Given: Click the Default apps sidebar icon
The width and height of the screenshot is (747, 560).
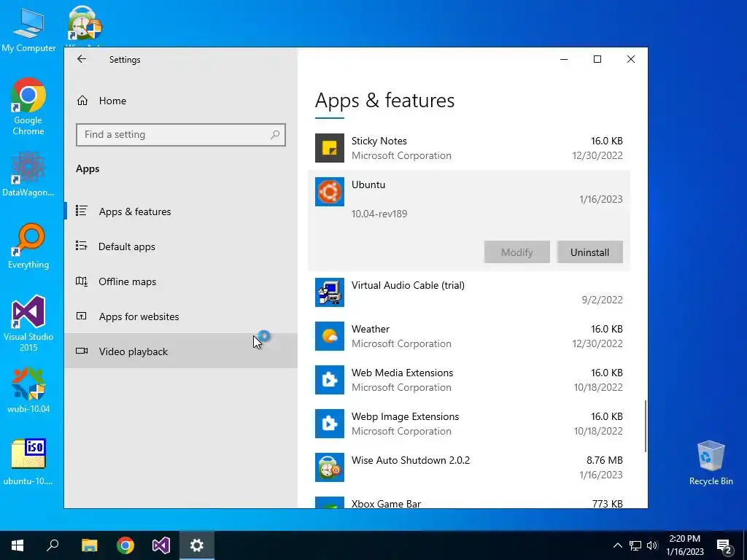Looking at the screenshot, I should (x=82, y=246).
